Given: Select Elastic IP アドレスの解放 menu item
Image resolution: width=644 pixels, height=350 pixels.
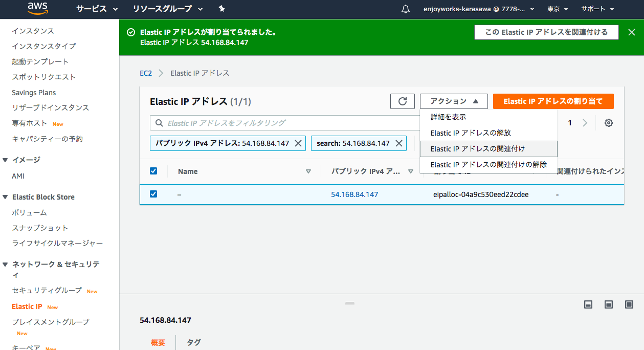Looking at the screenshot, I should pyautogui.click(x=488, y=133).
